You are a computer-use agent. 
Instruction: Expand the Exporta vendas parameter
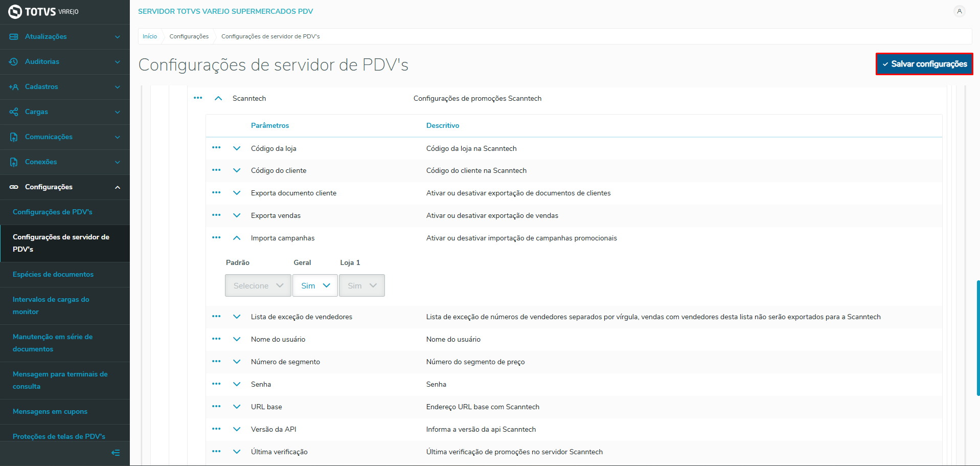(237, 215)
